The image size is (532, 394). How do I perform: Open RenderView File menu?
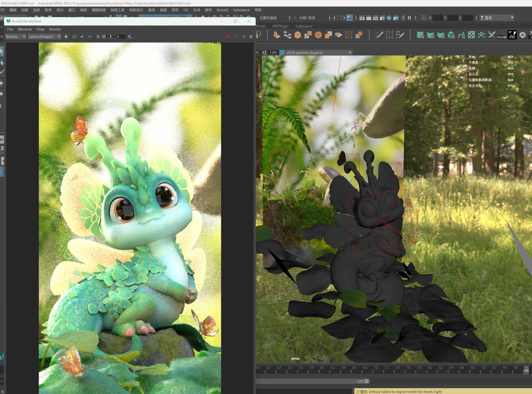[x=10, y=29]
